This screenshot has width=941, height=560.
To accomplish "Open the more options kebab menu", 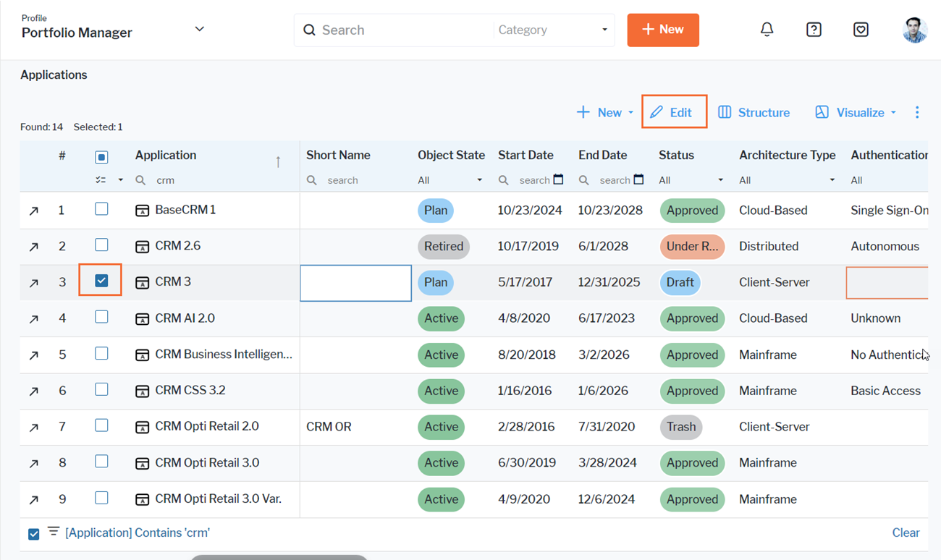I will click(917, 112).
